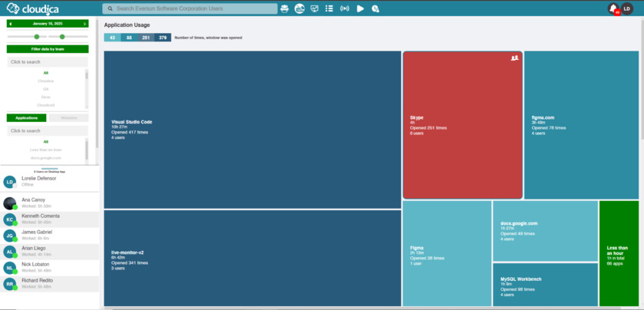This screenshot has height=310, width=644.
Task: Select the QA team in filter list
Action: (46, 88)
